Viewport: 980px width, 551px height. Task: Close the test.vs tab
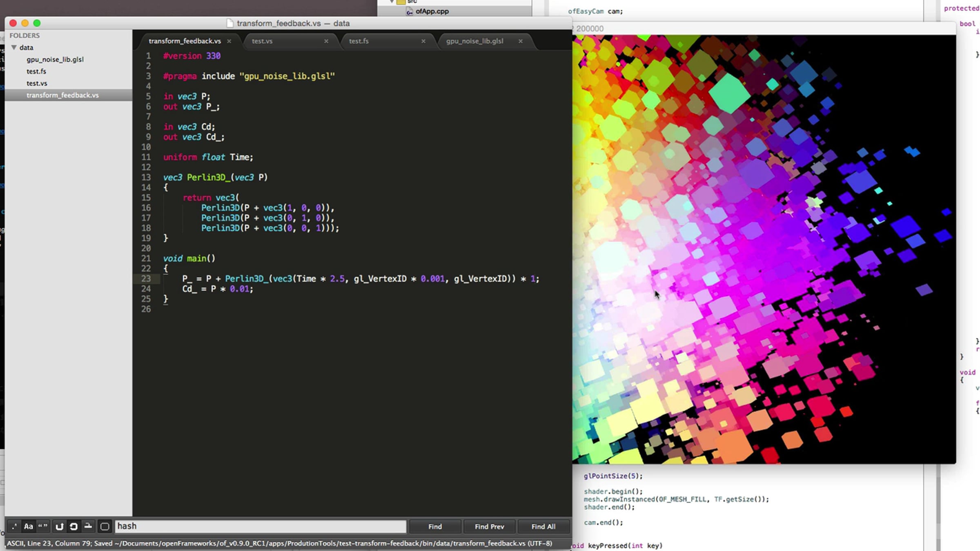pos(326,41)
